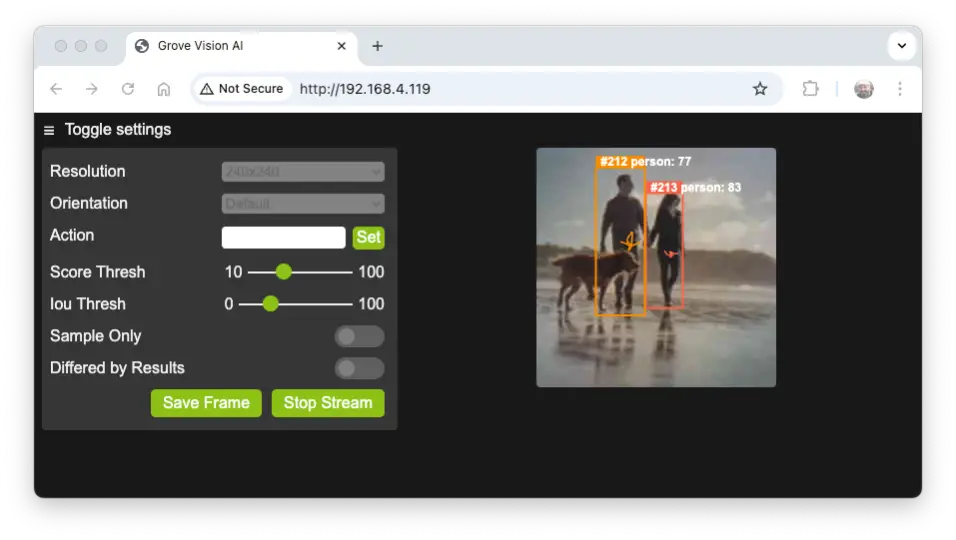Open the browser three-dot menu

tap(900, 89)
